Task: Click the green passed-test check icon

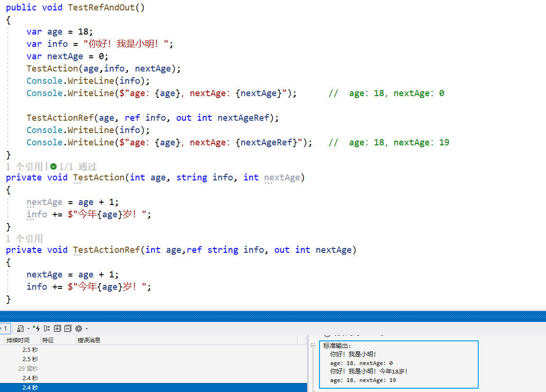Action: (54, 166)
